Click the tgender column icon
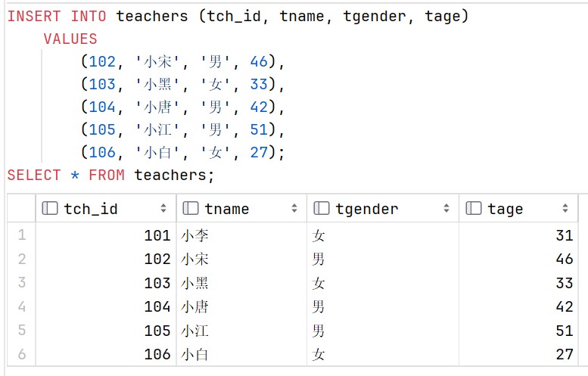Image resolution: width=588 pixels, height=376 pixels. click(322, 208)
